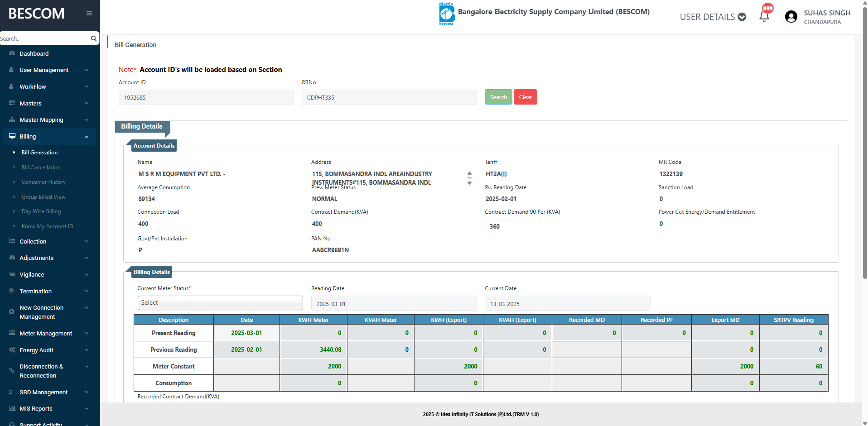This screenshot has height=426, width=868.
Task: Open the Termination menu
Action: click(36, 291)
